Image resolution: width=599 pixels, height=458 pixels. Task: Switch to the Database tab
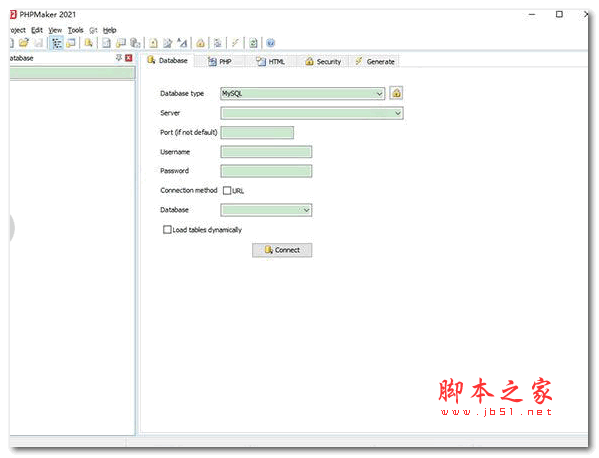[168, 60]
